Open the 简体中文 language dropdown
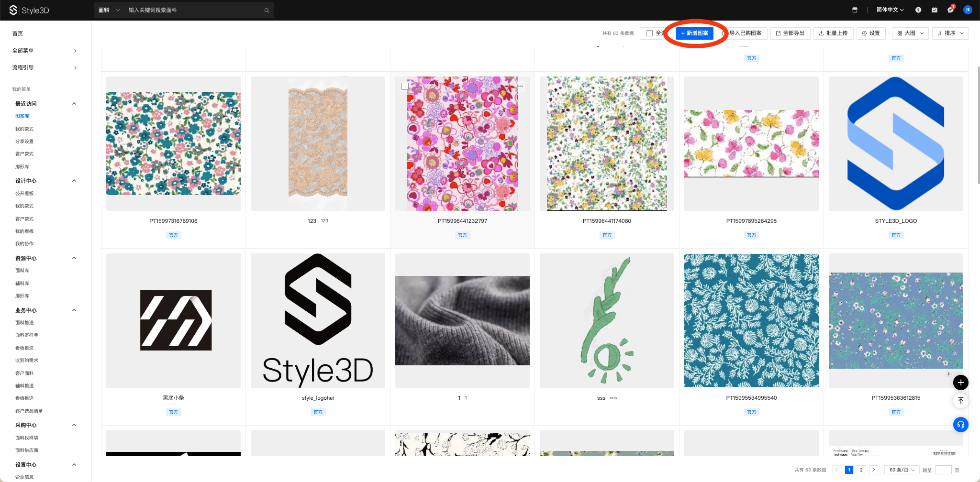This screenshot has width=980, height=482. [x=890, y=10]
